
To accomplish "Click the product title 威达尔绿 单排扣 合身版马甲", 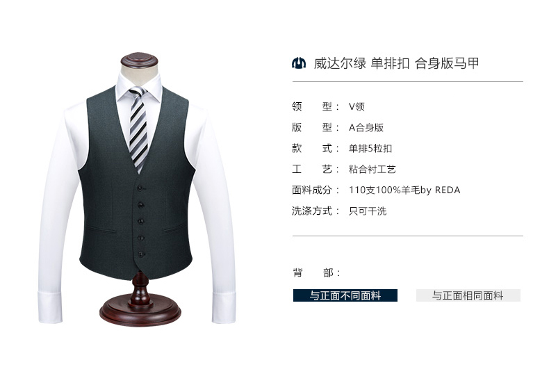I will click(396, 63).
